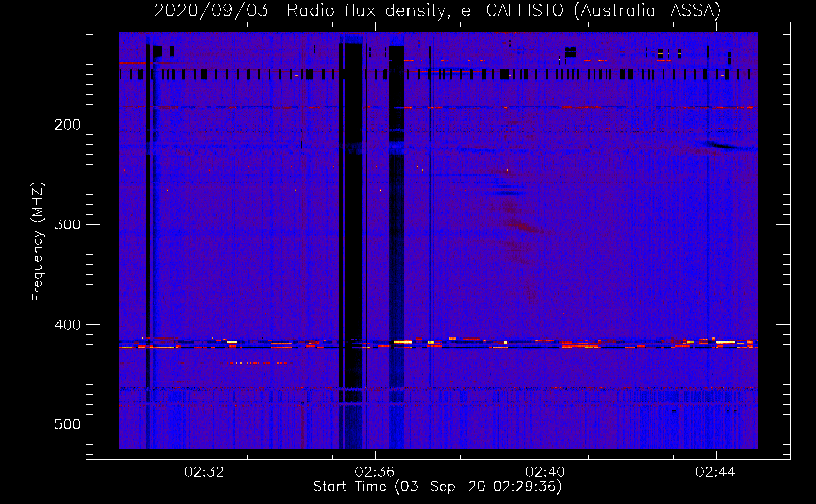Click the 200 frequency tick label

[68, 124]
